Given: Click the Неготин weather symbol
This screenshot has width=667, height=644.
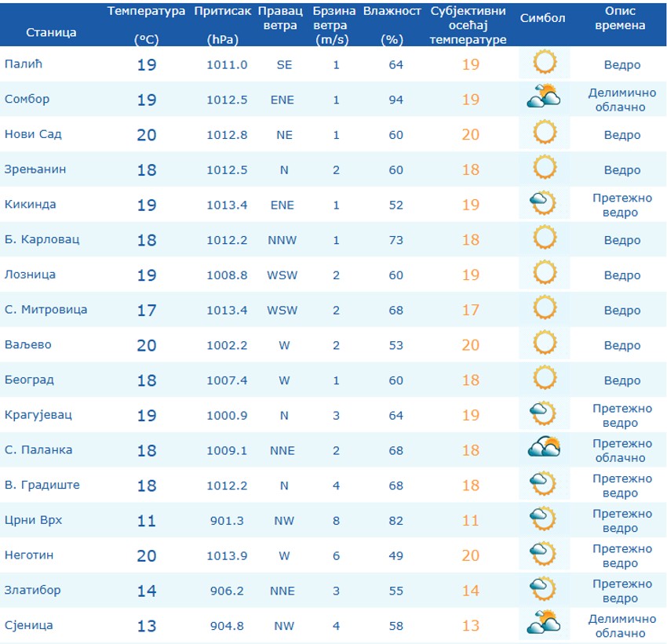Looking at the screenshot, I should [543, 553].
